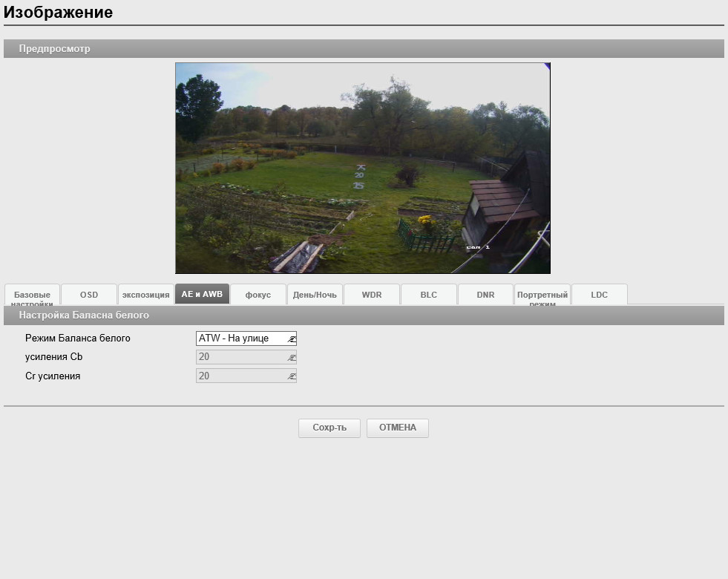Open the Режим Баланса белого dropdown

246,338
